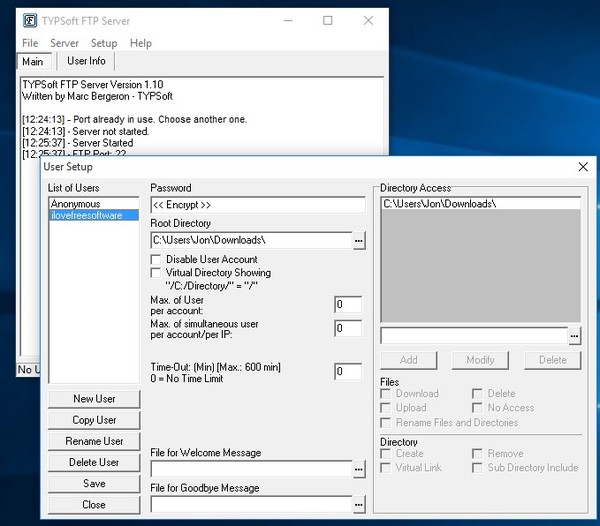Switch to the User Info tab
The width and height of the screenshot is (600, 526).
(86, 62)
